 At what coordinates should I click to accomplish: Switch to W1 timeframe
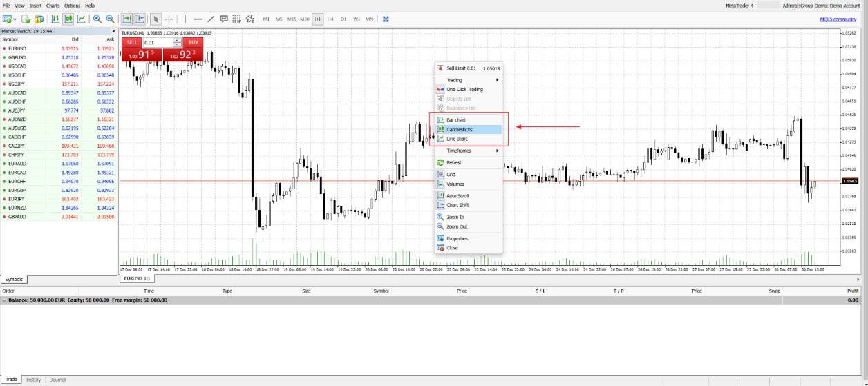(x=357, y=19)
